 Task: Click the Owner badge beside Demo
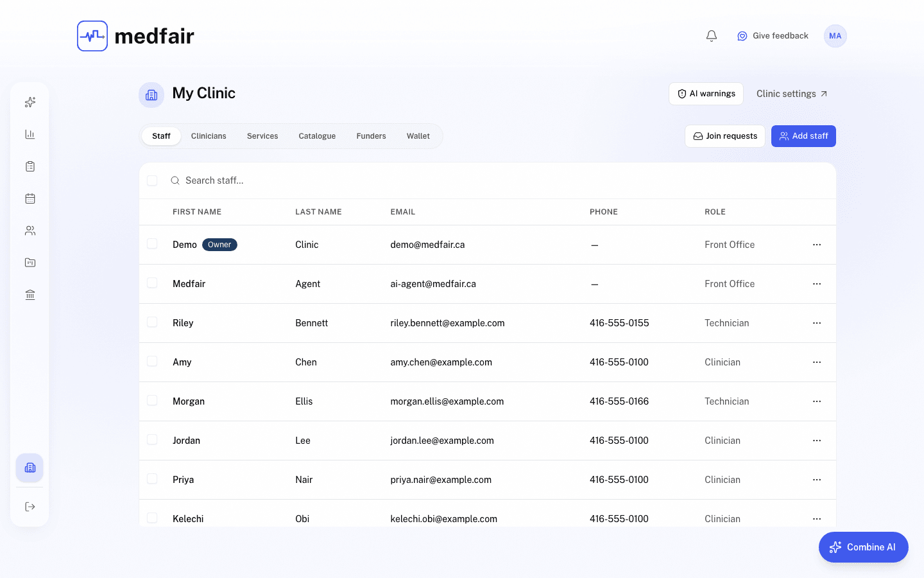pos(219,245)
